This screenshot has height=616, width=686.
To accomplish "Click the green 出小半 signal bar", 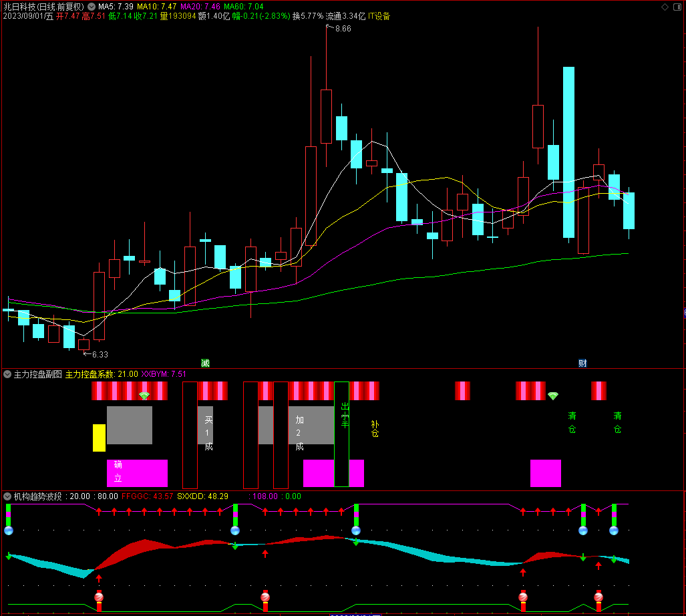I will tap(342, 434).
